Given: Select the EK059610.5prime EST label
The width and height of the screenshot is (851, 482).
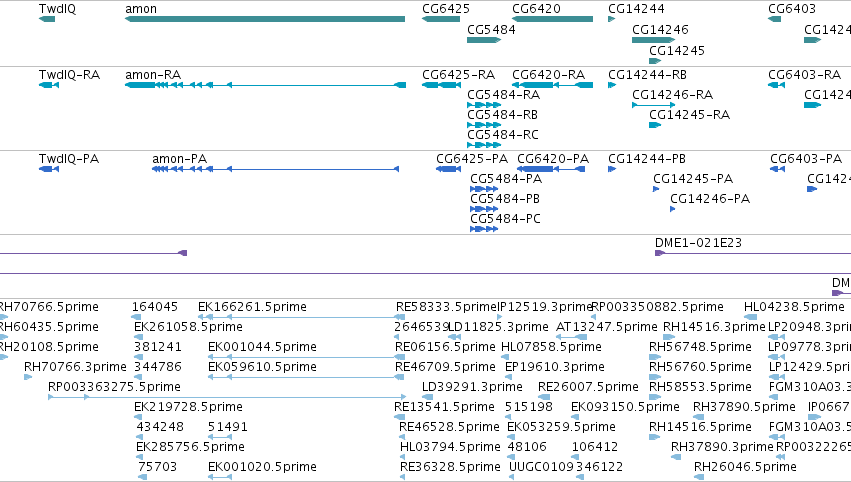Looking at the screenshot, I should click(x=262, y=367).
